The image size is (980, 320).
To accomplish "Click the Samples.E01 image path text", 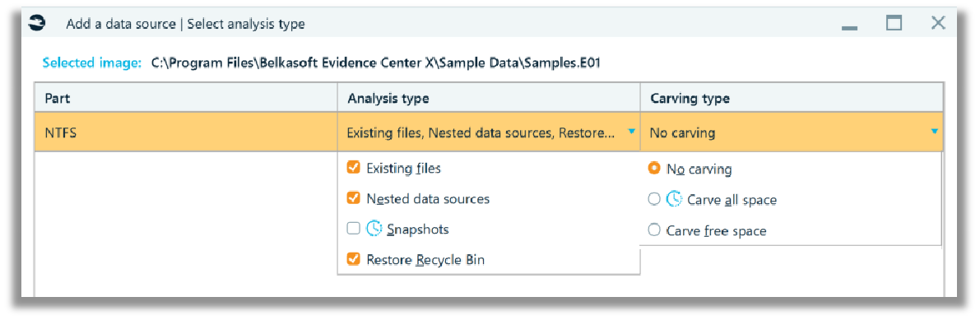I will pos(375,63).
